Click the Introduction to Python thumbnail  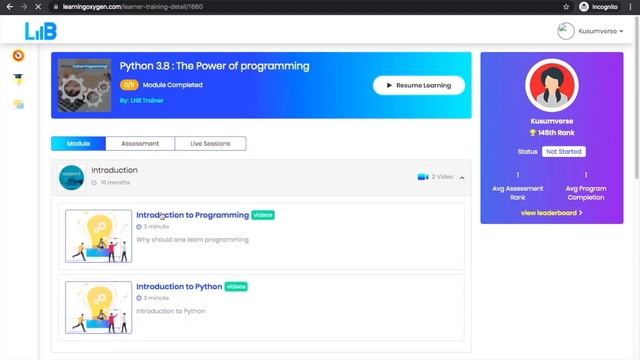click(x=98, y=307)
